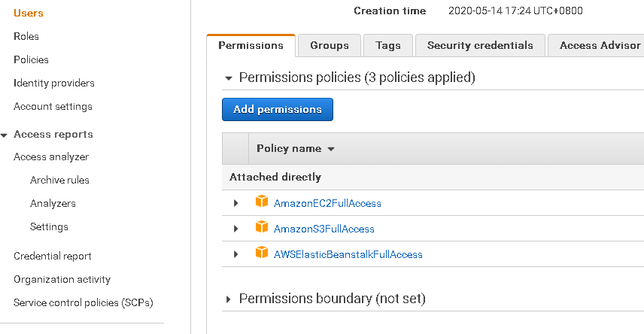Viewport: 644px width, 334px height.
Task: Open Organization activity in the sidebar
Action: 62,279
